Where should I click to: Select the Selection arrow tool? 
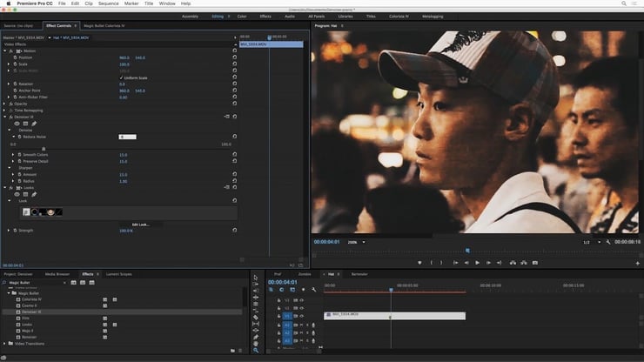[x=255, y=277]
